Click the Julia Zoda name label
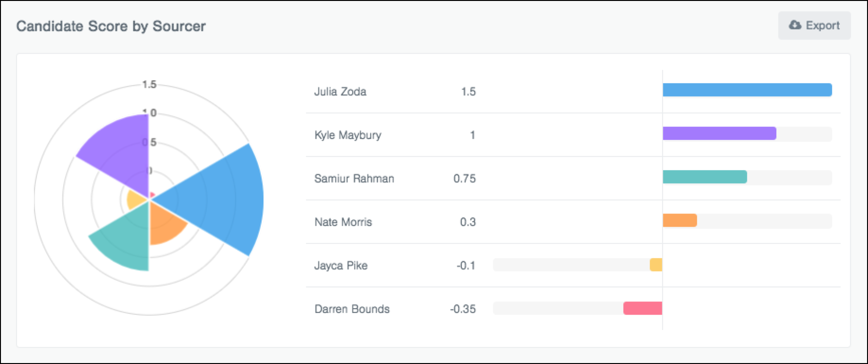The width and height of the screenshot is (868, 364). pyautogui.click(x=340, y=92)
